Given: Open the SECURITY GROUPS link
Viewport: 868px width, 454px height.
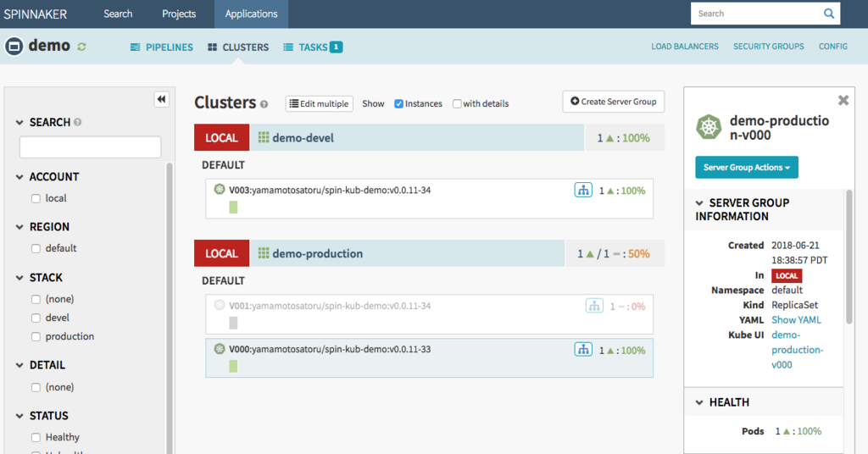Looking at the screenshot, I should coord(768,47).
